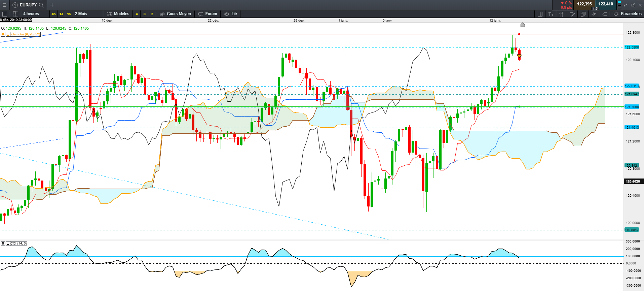This screenshot has height=291, width=644.
Task: Switch to the 1J timeframe shortcut
Action: [x=61, y=14]
